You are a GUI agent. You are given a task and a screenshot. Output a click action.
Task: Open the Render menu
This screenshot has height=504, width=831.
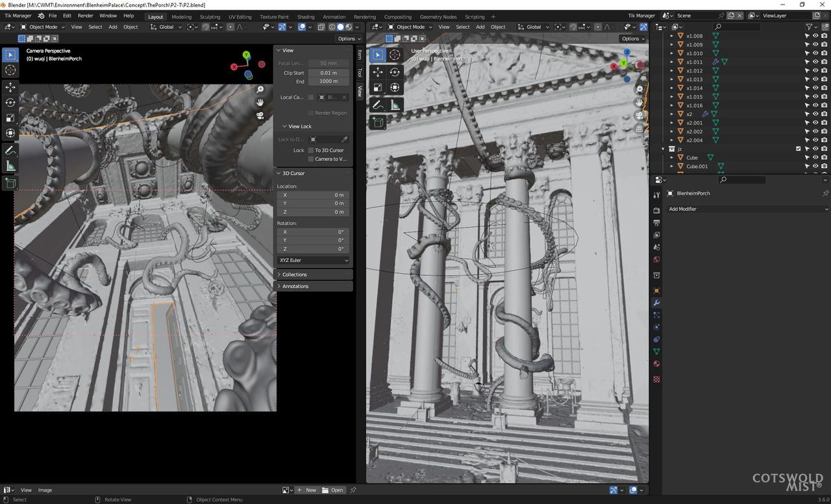[86, 16]
